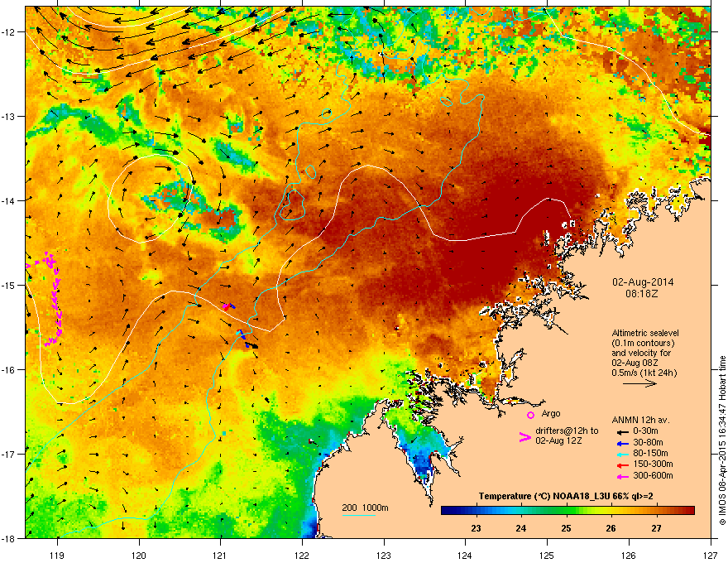The image size is (728, 563).
Task: Select the '02-Aug-2014' date label
Action: pyautogui.click(x=643, y=282)
